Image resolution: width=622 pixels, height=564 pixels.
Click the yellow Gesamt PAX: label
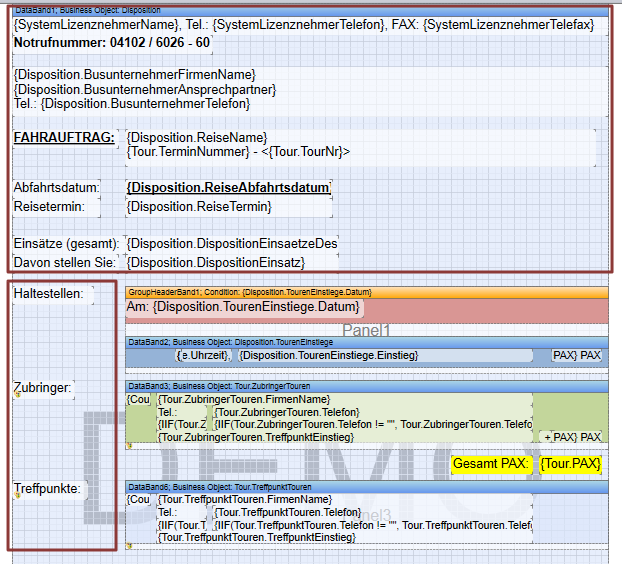(x=491, y=464)
